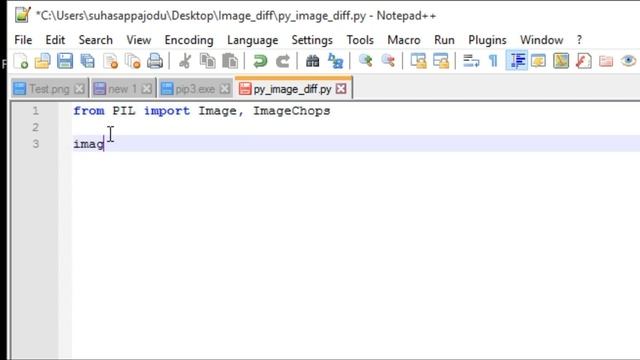The image size is (640, 360).
Task: Click the Monitoring eye icon
Action: (x=629, y=61)
